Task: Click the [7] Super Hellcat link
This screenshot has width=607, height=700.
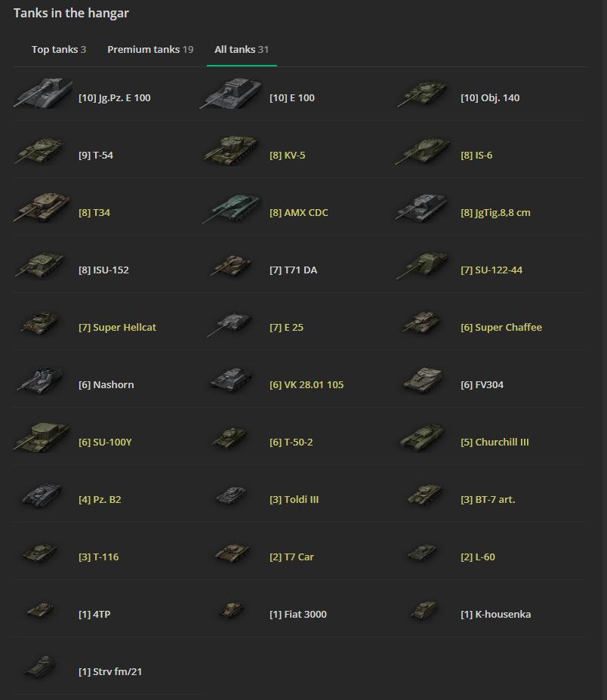Action: pyautogui.click(x=117, y=327)
